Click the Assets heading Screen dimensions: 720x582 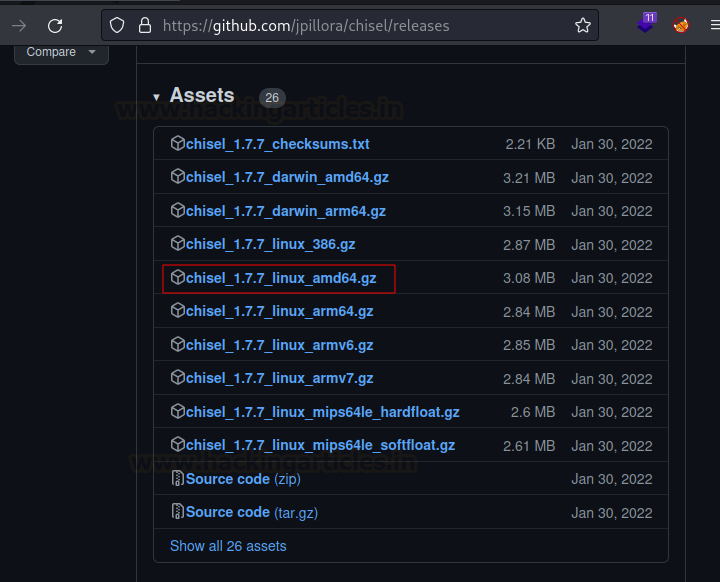point(202,96)
